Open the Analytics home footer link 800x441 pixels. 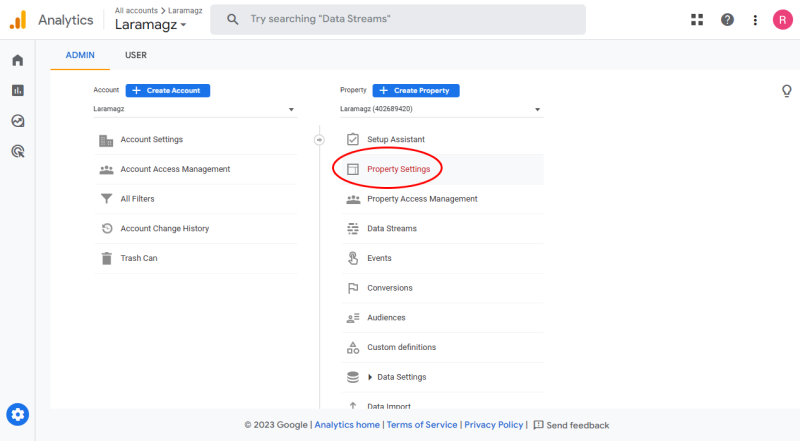pos(347,425)
